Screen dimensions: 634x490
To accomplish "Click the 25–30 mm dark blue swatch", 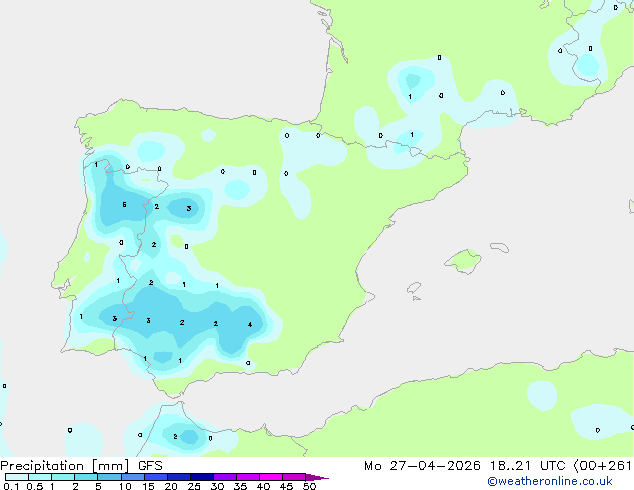I will [x=201, y=477].
